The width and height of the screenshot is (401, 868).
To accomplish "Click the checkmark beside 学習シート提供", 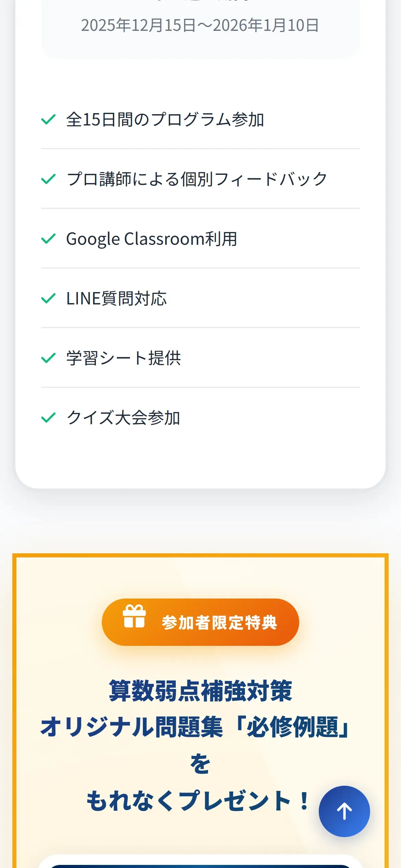I will pos(48,358).
